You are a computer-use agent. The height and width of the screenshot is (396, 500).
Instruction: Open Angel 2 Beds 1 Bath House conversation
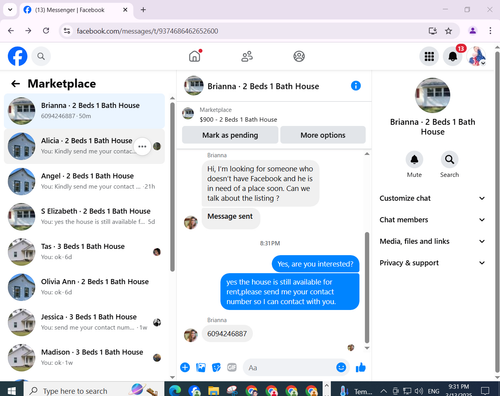[x=84, y=182]
